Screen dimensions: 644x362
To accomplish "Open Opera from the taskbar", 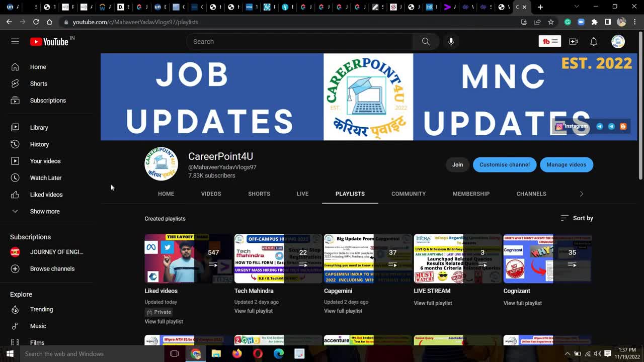I will 258,354.
